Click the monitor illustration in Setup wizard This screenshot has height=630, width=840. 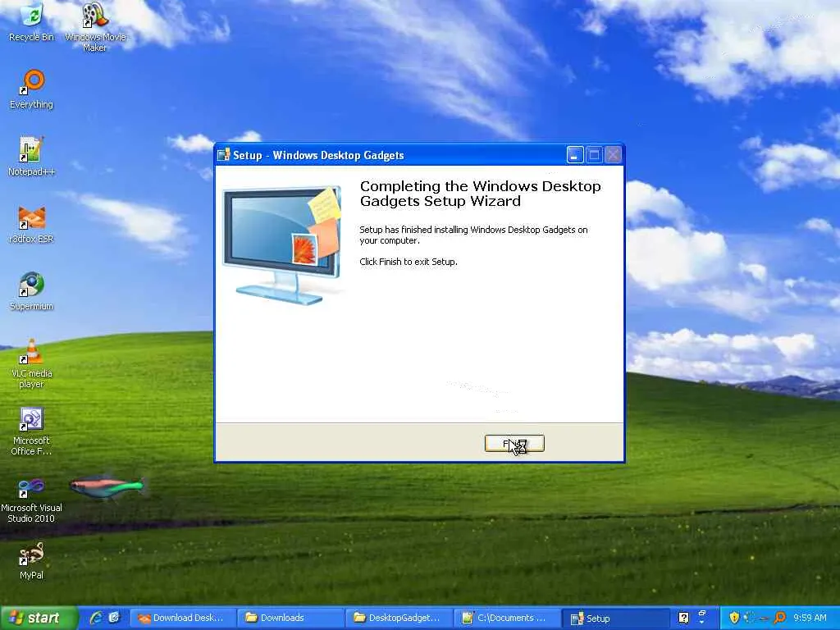click(x=282, y=245)
